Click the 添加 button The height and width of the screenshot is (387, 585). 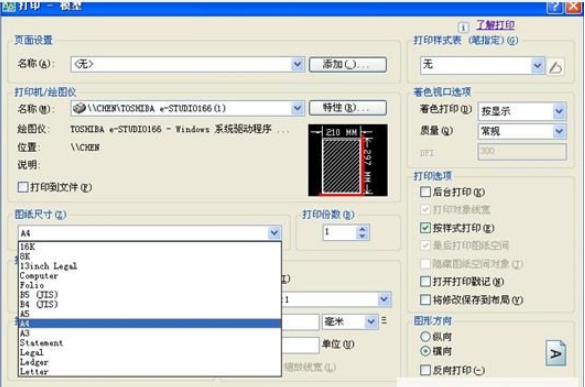[x=348, y=64]
